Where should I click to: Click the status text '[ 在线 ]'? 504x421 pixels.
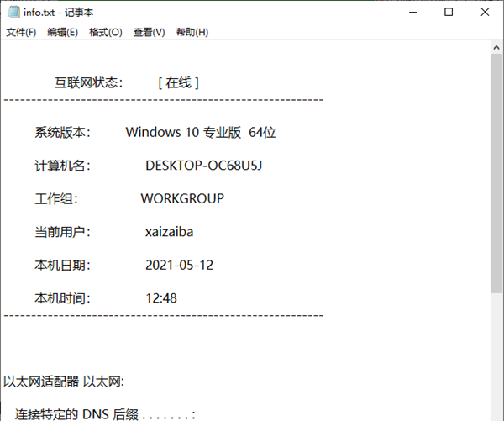pyautogui.click(x=179, y=83)
